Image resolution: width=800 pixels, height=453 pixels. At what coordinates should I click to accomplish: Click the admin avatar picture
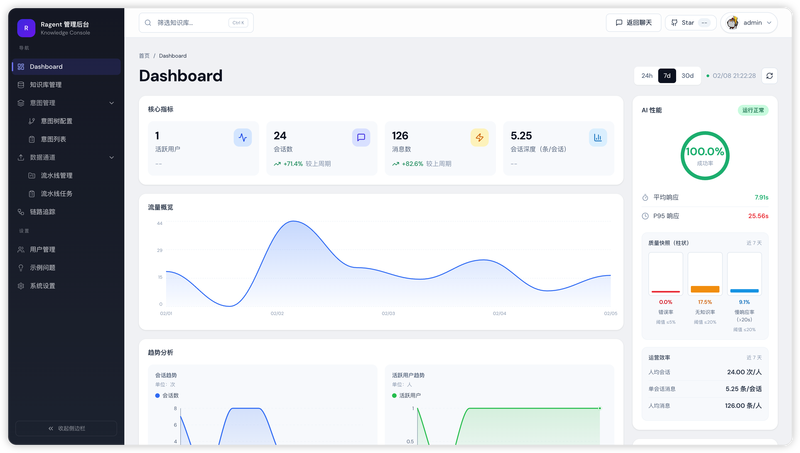[x=733, y=22]
